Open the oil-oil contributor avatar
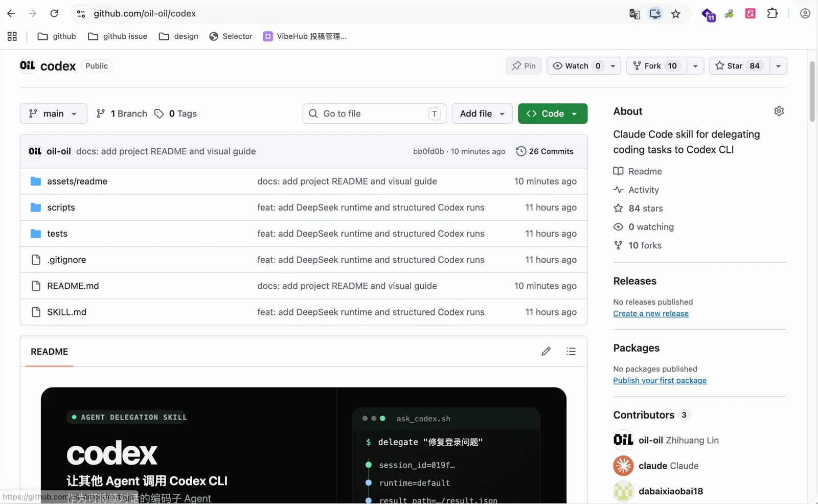 [623, 440]
